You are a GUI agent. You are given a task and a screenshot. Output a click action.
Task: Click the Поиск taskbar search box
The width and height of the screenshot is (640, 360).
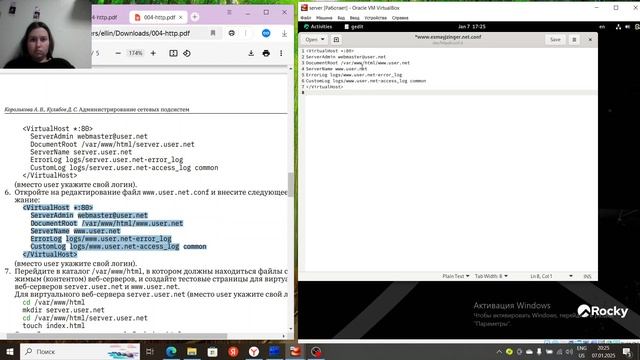point(80,351)
